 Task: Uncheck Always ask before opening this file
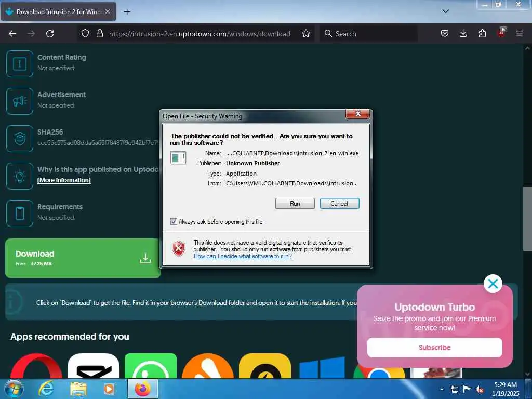pyautogui.click(x=174, y=222)
